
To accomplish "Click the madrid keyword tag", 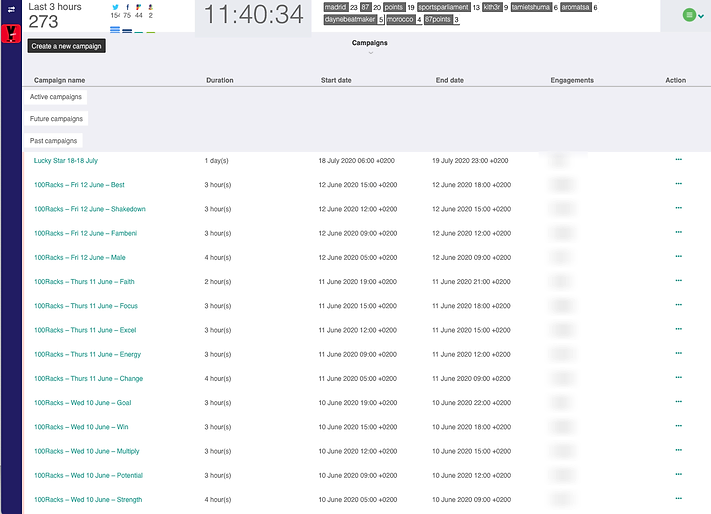I will tap(335, 7).
